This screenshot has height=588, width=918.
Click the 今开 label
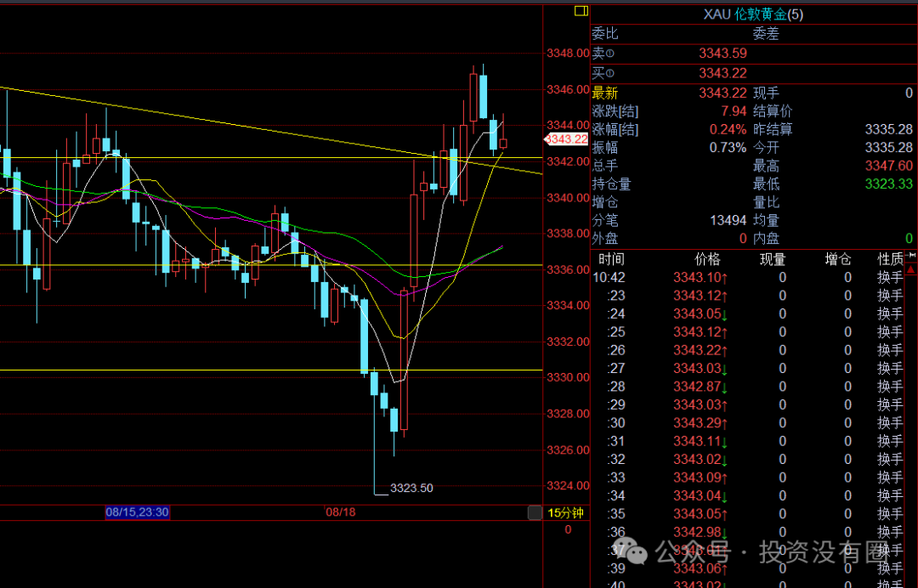766,148
